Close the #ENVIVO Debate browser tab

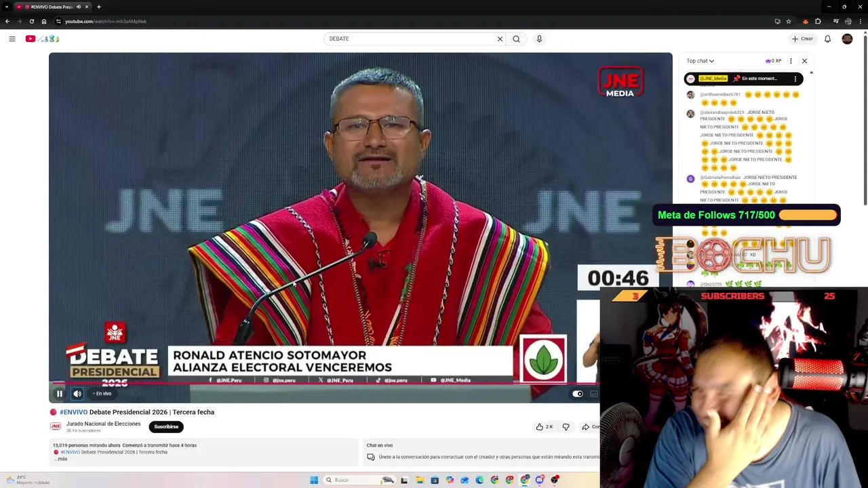87,7
